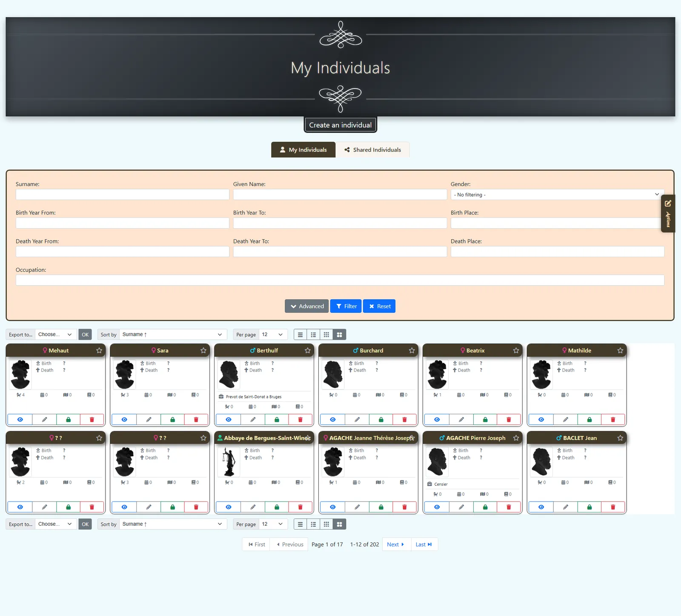The image size is (681, 616).
Task: Click into the Surname input field
Action: tap(123, 195)
